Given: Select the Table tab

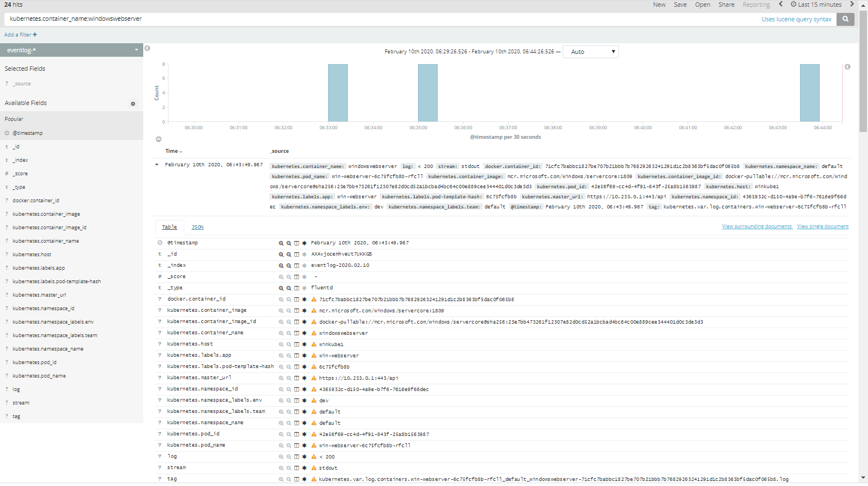Looking at the screenshot, I should coord(169,227).
